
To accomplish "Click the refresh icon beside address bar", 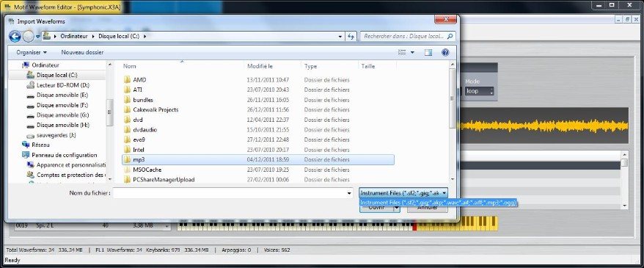I will coord(351,37).
